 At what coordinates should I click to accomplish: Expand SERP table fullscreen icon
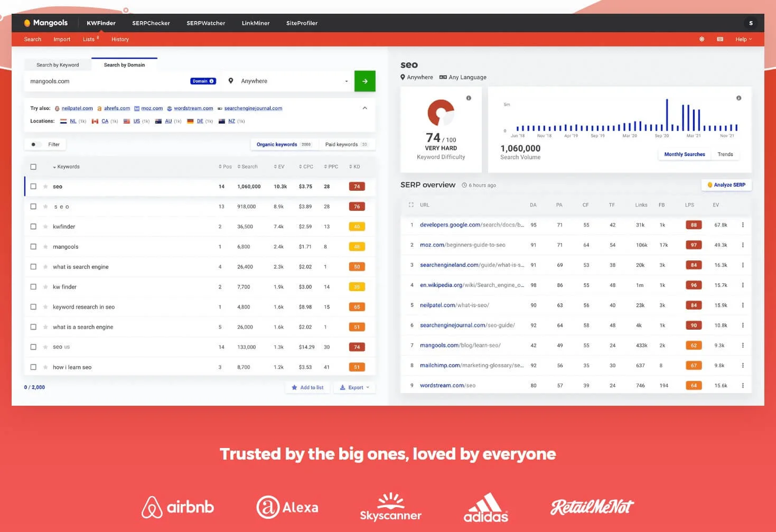pyautogui.click(x=411, y=205)
